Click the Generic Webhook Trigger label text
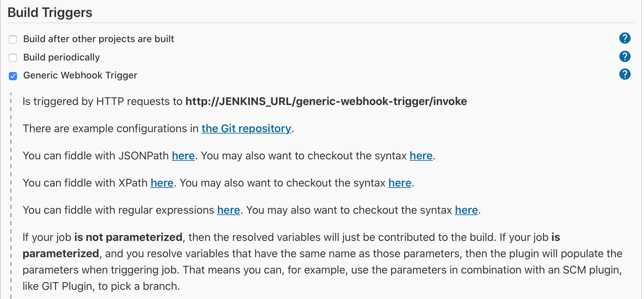Screen dimensions: 644x299 [80, 75]
